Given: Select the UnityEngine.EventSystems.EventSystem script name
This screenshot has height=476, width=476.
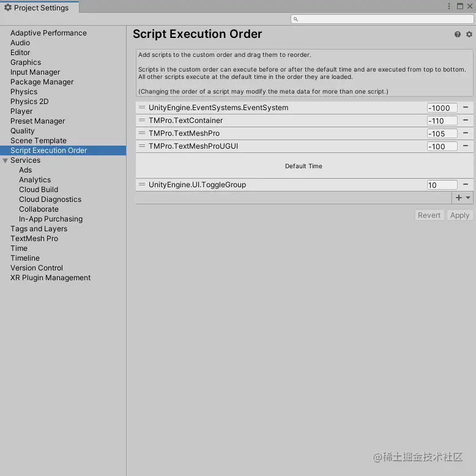Looking at the screenshot, I should coord(218,108).
